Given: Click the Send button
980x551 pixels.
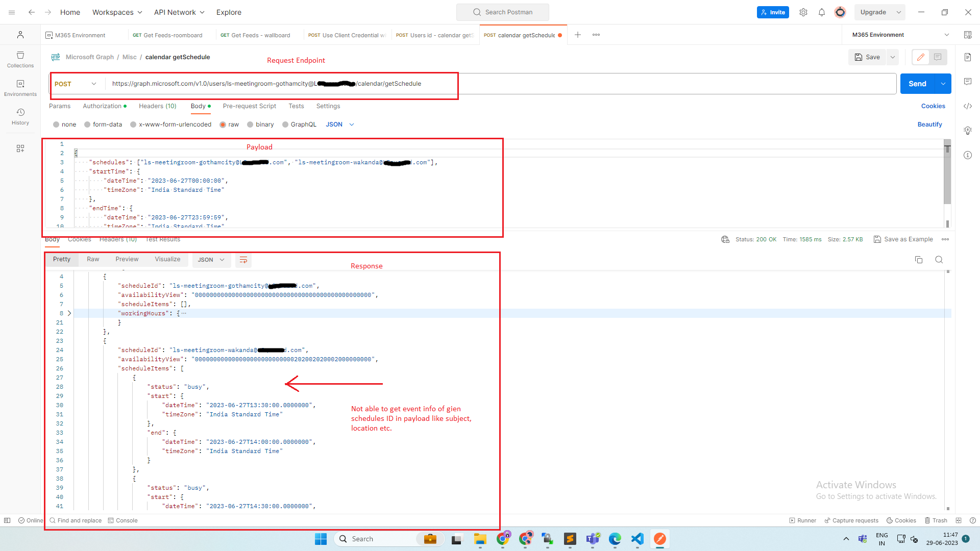Looking at the screenshot, I should coord(917,84).
